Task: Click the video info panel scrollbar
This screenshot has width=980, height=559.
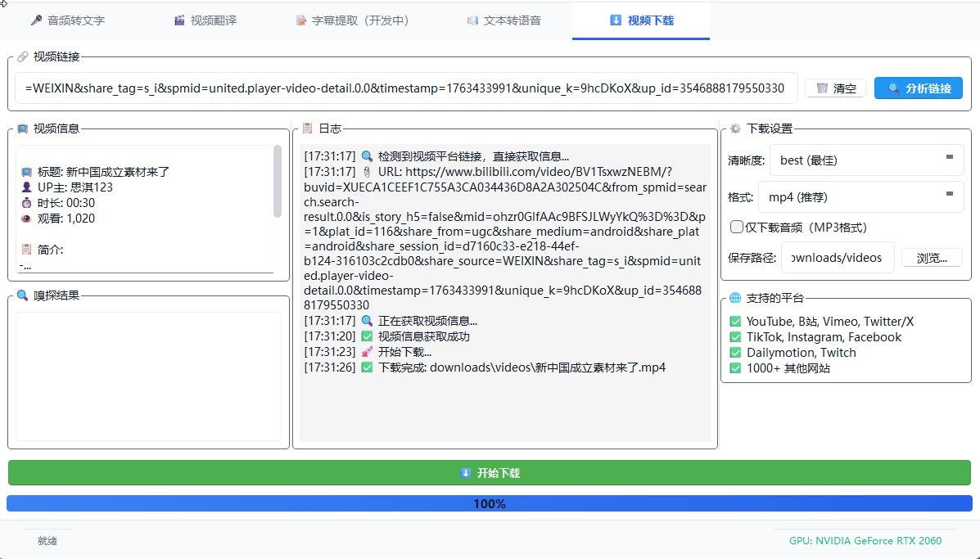Action: click(x=278, y=181)
